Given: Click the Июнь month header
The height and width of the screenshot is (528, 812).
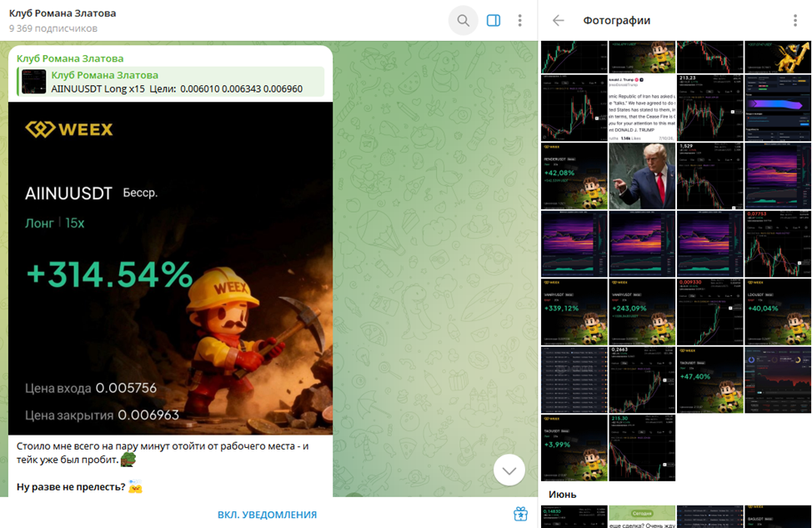Looking at the screenshot, I should [563, 495].
